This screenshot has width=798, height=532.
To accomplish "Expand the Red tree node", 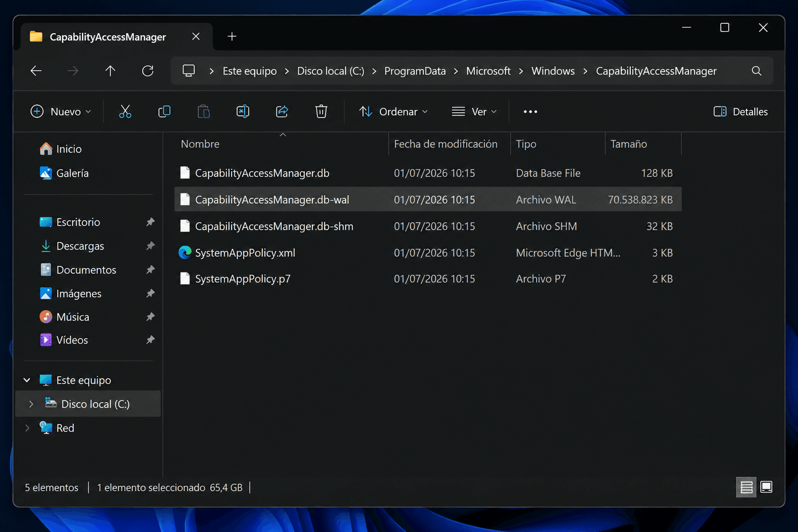I will point(27,428).
